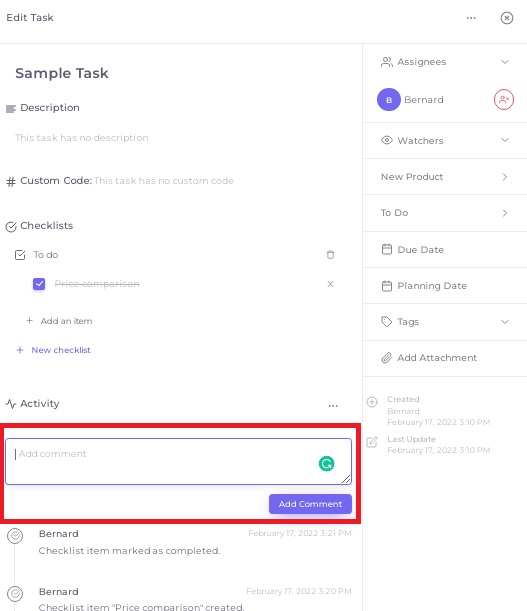Screen dimensions: 527x611
Task: Click the Due Date calendar icon
Action: pos(387,249)
